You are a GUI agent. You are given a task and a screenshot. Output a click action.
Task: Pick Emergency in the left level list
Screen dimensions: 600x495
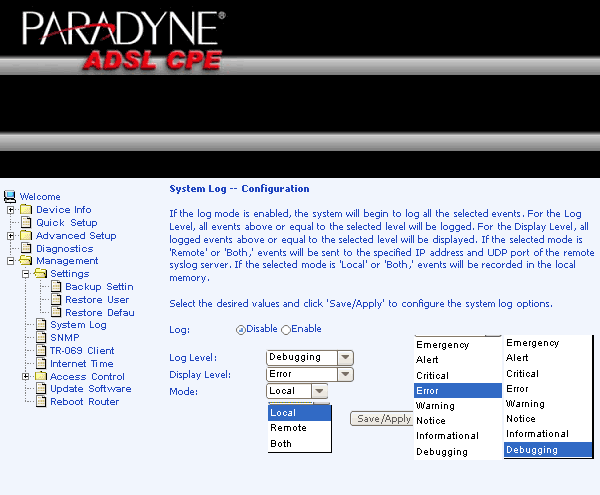[x=458, y=345]
